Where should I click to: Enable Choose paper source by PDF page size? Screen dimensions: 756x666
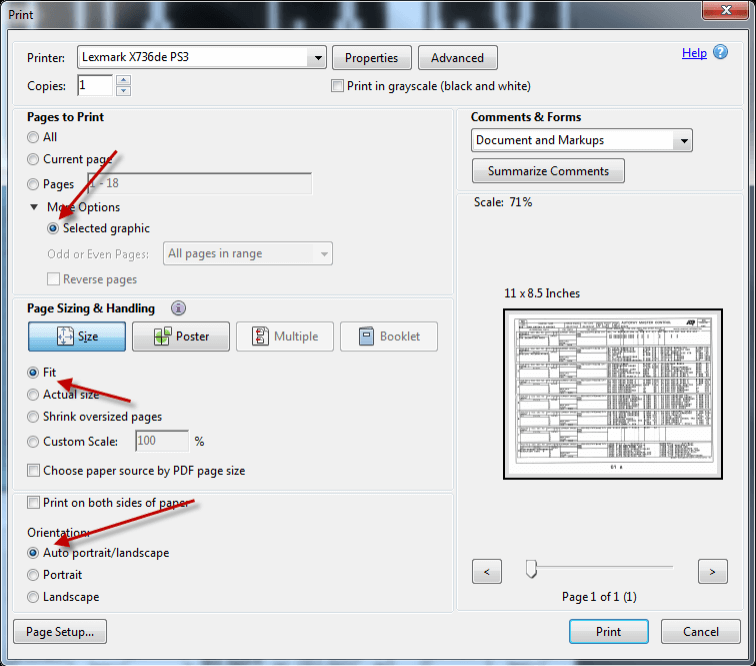(33, 470)
